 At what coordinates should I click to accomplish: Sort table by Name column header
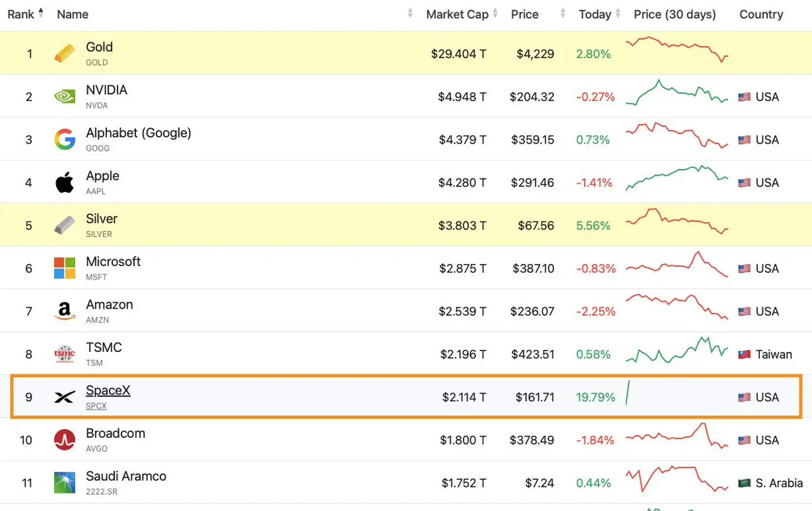[72, 14]
